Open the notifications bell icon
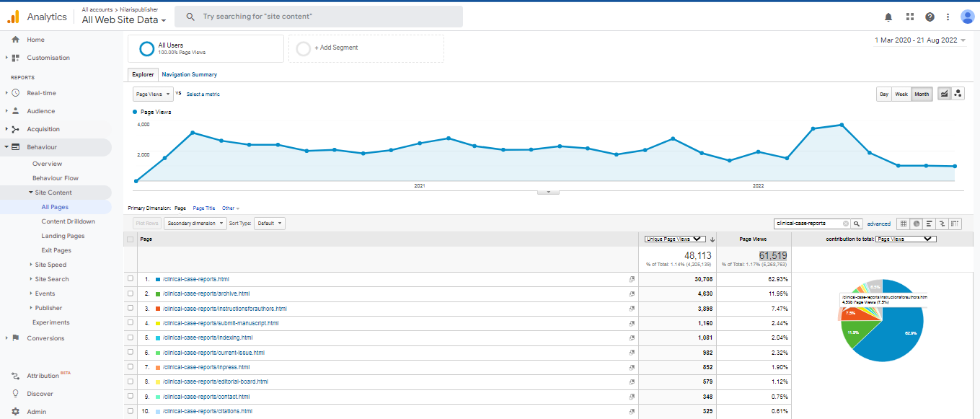This screenshot has width=980, height=419. [x=888, y=17]
